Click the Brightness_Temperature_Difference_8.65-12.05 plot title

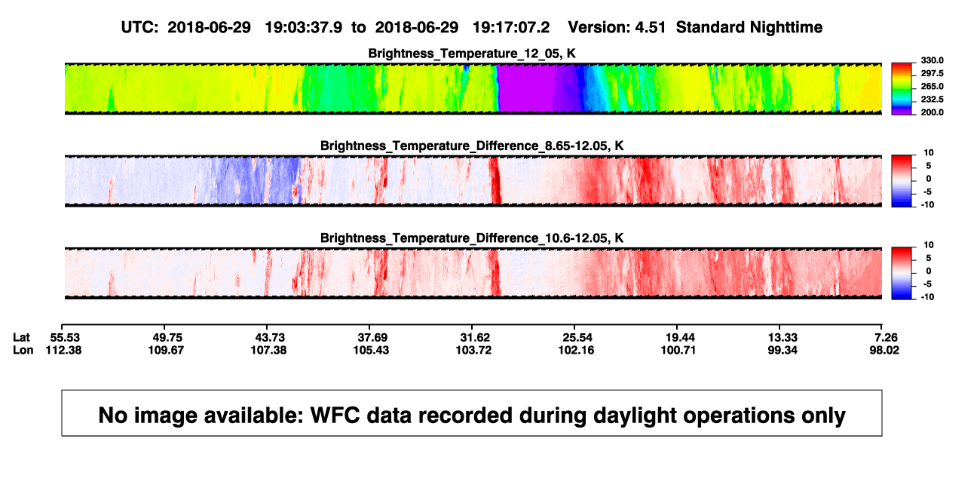point(473,146)
